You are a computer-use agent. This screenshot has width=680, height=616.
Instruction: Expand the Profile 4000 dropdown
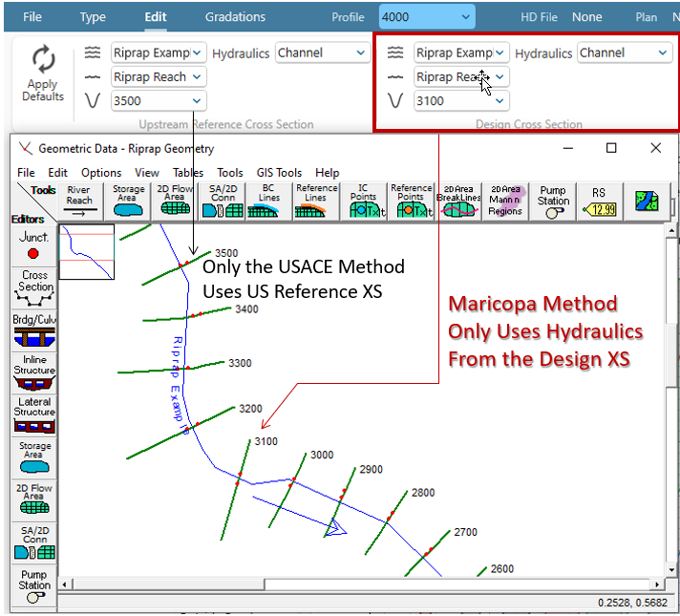tap(427, 17)
